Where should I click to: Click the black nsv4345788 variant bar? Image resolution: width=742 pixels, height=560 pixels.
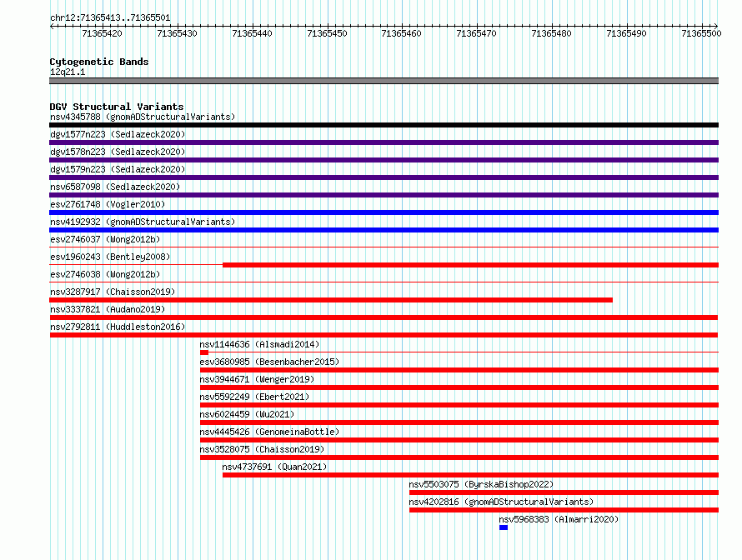point(384,125)
